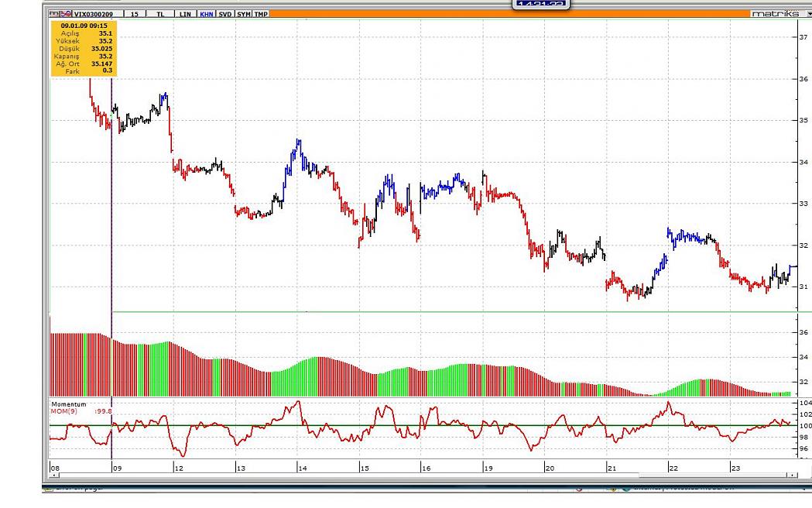
Task: Click the Momentum indicator label
Action: coord(68,404)
